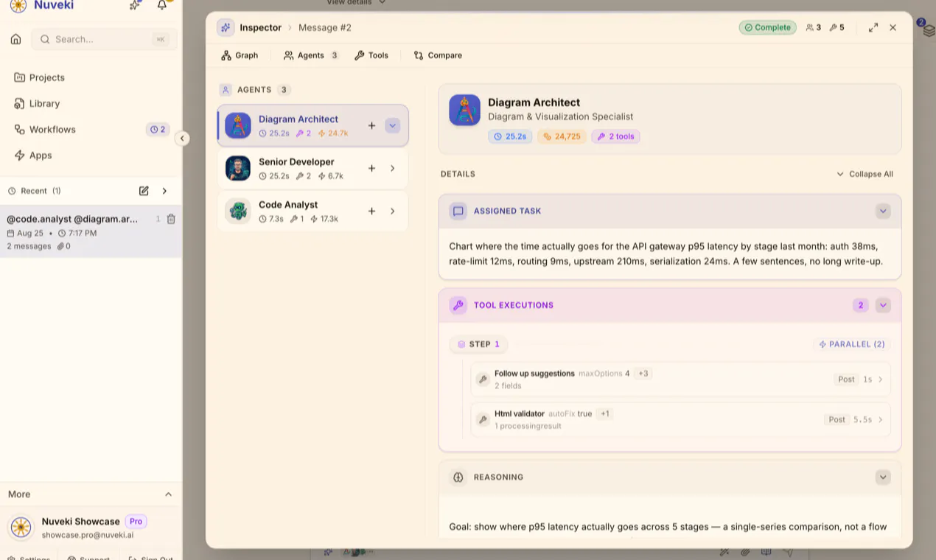
Task: Click the +1 parameters chip
Action: click(605, 414)
